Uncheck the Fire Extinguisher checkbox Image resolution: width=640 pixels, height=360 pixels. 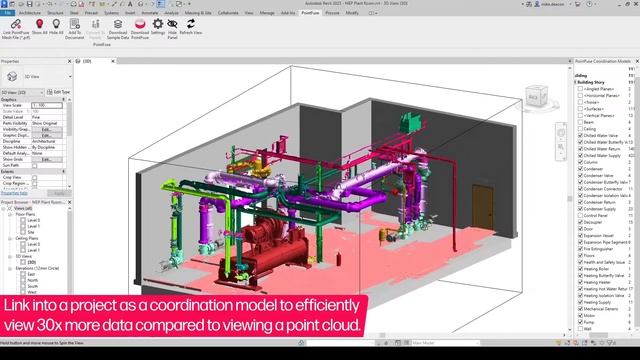tap(580, 249)
